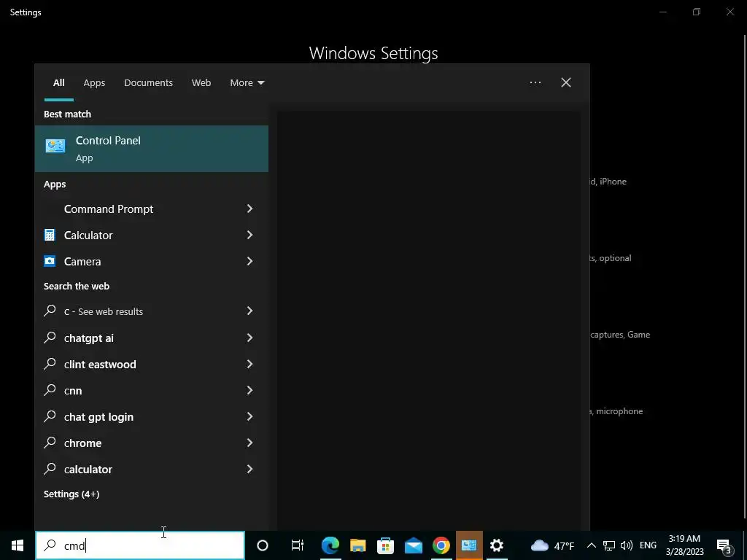This screenshot has width=747, height=560.
Task: Expand Command Prompt result arrow
Action: (249, 209)
